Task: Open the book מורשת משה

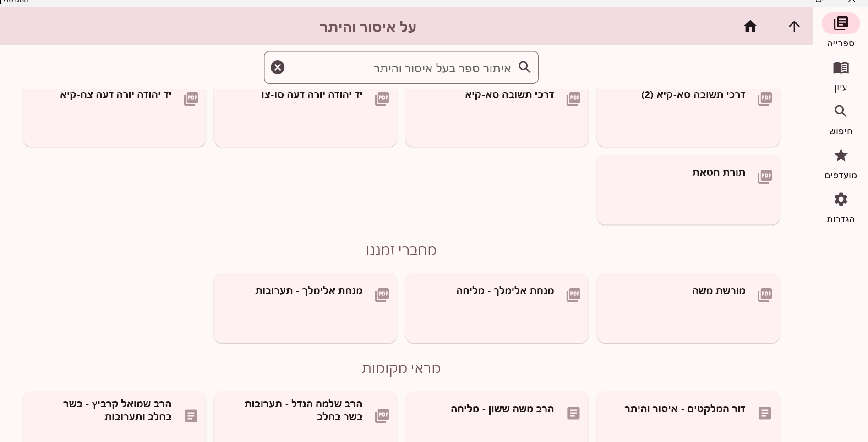Action: pyautogui.click(x=688, y=308)
